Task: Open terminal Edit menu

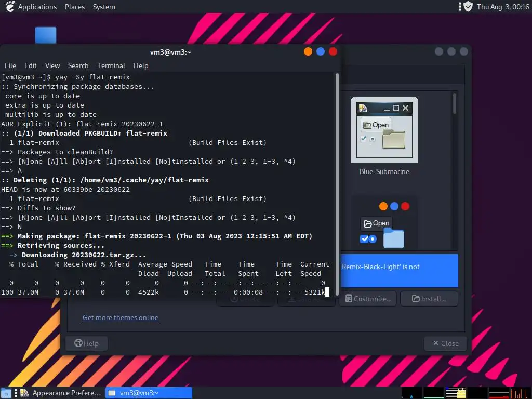Action: point(30,65)
